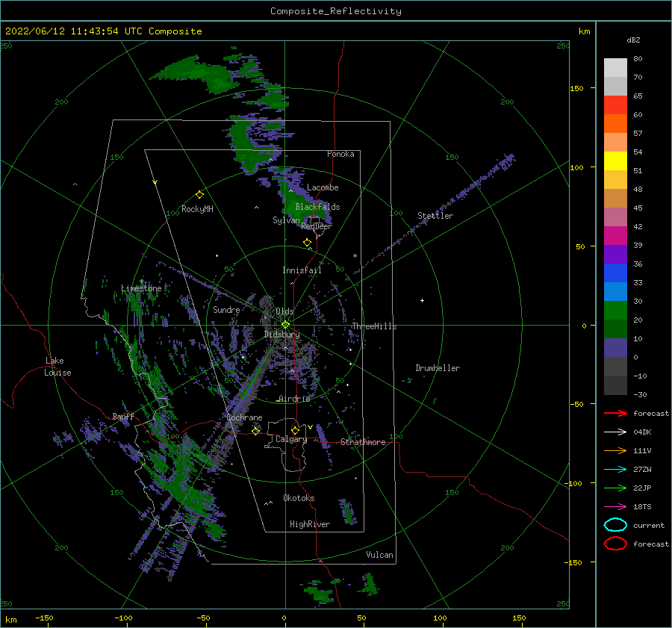Click the Sundre city label

tap(226, 310)
